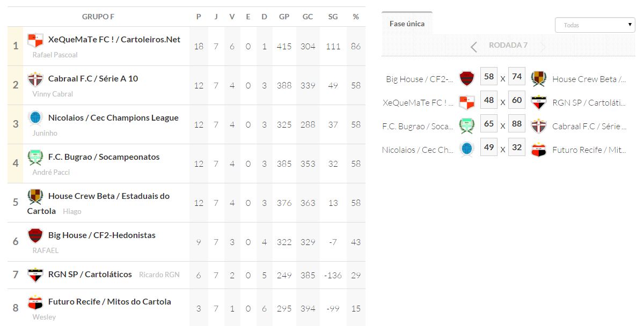Go to previous rodada with left chevron
Screen dimensions: 644x326
[x=473, y=47]
